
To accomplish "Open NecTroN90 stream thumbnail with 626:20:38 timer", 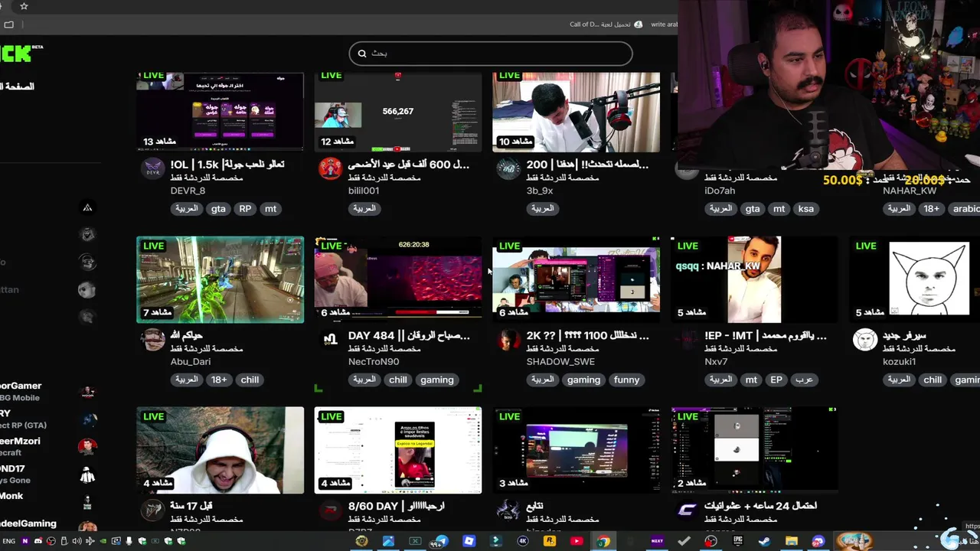I will (398, 279).
